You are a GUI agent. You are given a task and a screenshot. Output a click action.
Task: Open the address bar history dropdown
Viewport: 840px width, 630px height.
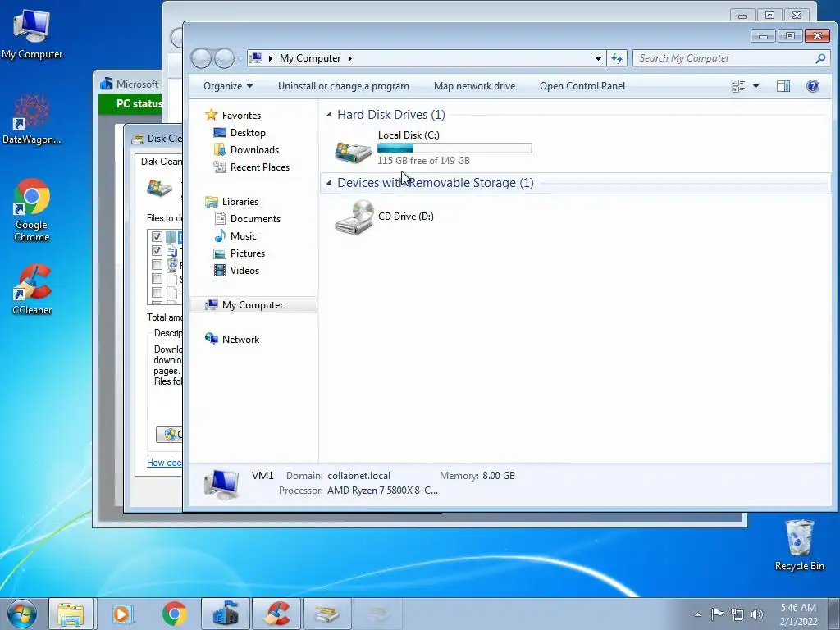point(598,59)
